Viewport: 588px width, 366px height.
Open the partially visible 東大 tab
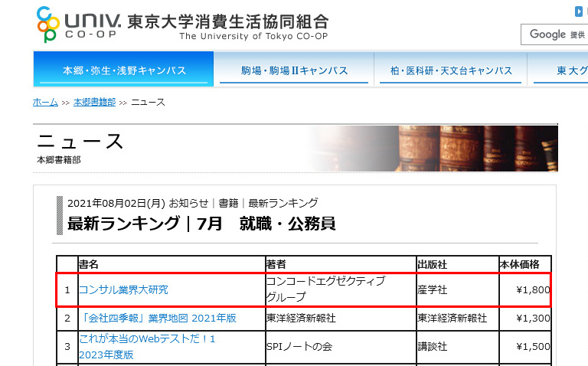click(x=558, y=70)
